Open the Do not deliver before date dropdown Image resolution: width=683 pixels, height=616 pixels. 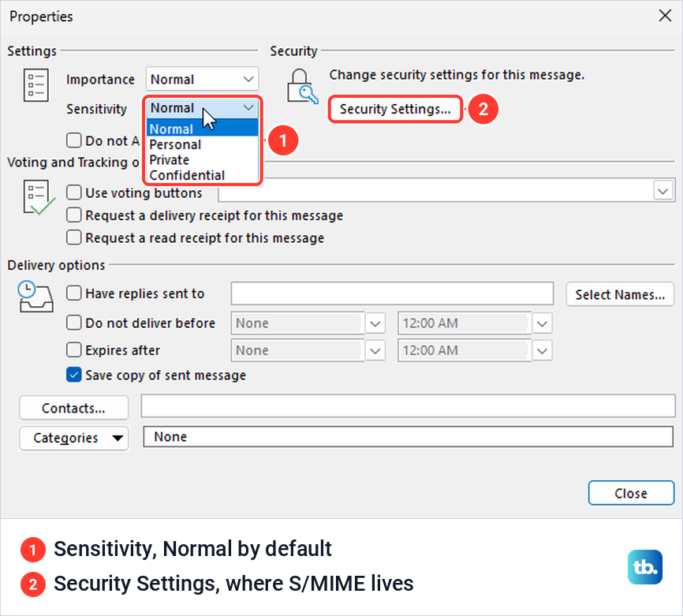[375, 323]
